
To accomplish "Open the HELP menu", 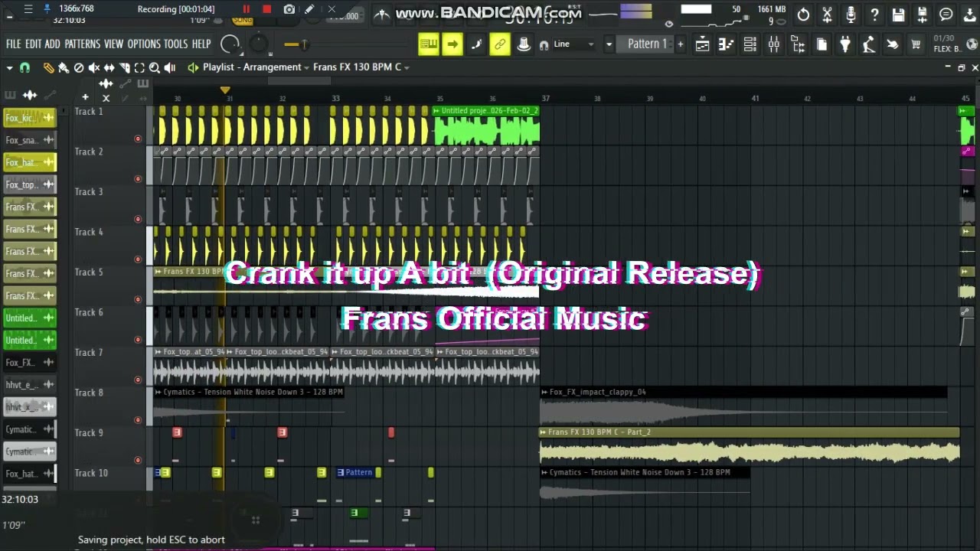I will pos(201,44).
